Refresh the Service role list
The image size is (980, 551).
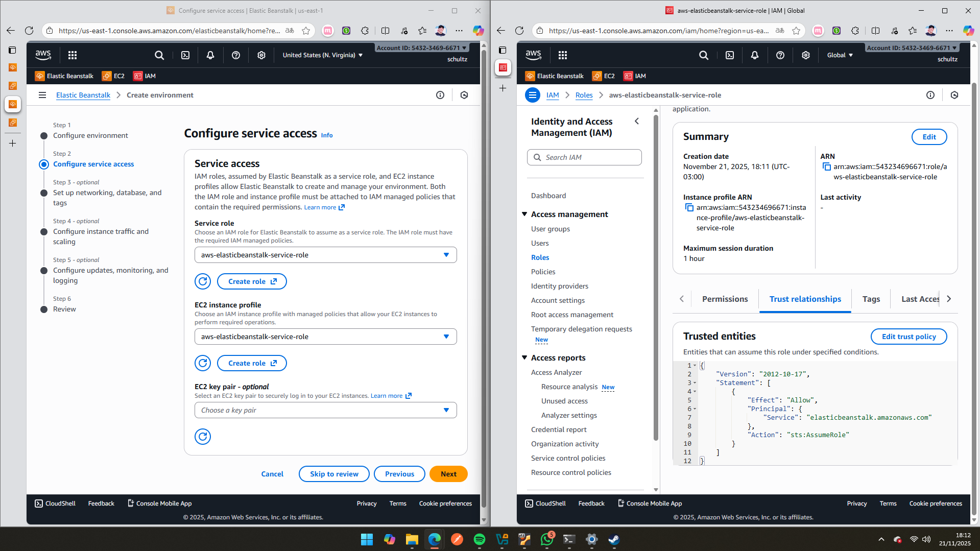coord(203,281)
